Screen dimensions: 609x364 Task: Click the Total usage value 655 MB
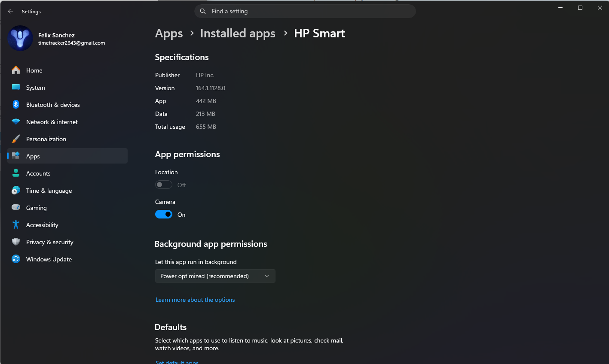point(206,127)
